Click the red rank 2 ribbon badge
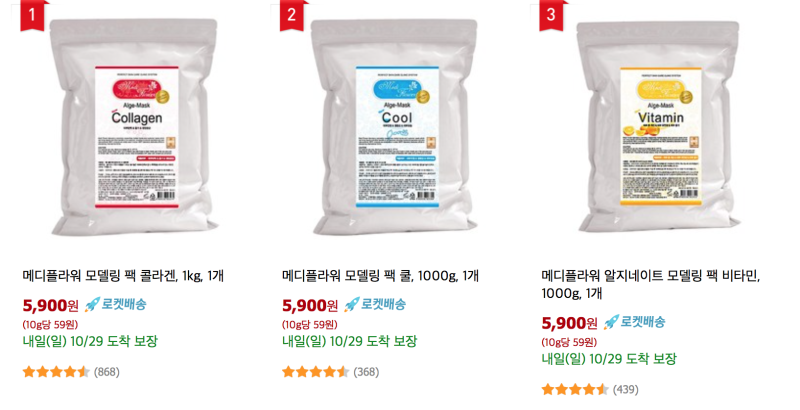 tap(291, 15)
